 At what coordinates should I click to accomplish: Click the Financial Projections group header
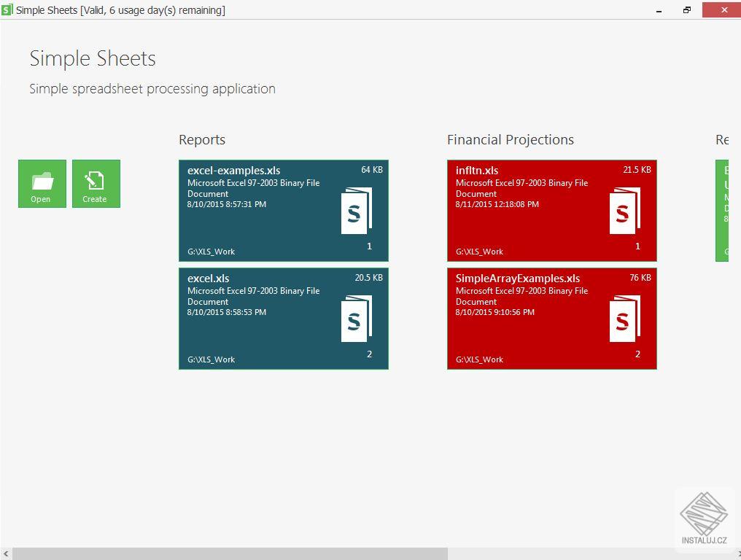[x=510, y=139]
